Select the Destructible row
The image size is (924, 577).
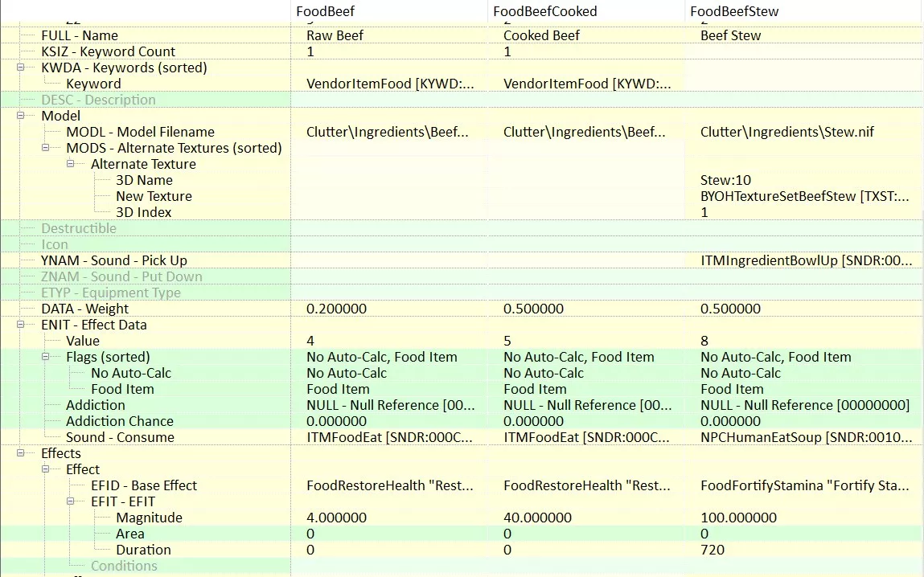tap(79, 228)
